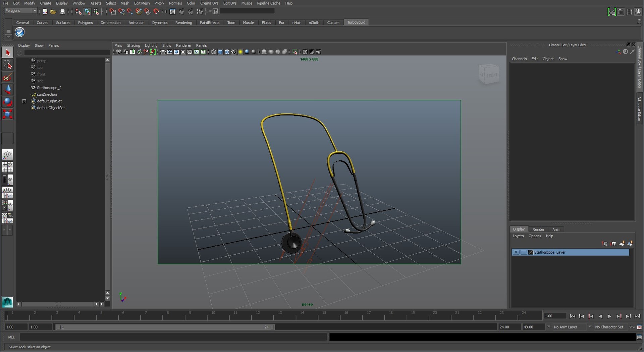Open the render settings icon

pos(199,12)
